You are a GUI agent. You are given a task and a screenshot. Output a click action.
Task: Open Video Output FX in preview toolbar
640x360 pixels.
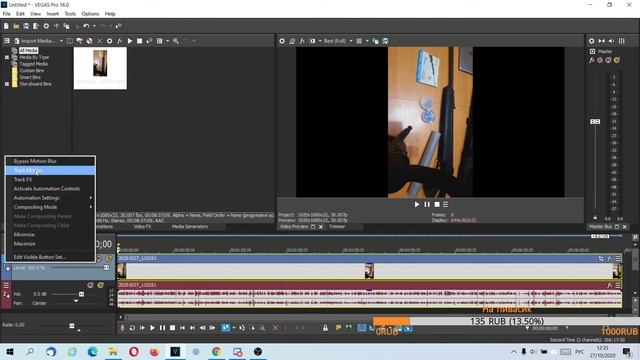302,41
